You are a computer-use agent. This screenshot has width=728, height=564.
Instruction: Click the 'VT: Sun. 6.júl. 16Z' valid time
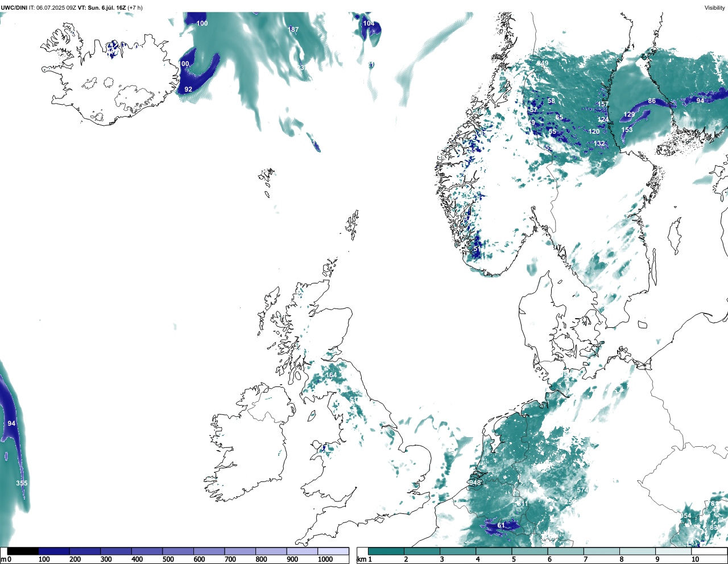102,7
